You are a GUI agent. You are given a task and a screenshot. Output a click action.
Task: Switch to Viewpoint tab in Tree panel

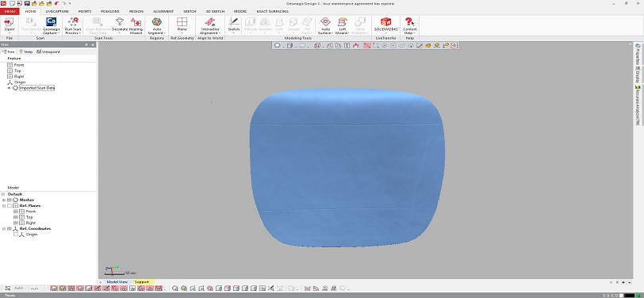(48, 52)
